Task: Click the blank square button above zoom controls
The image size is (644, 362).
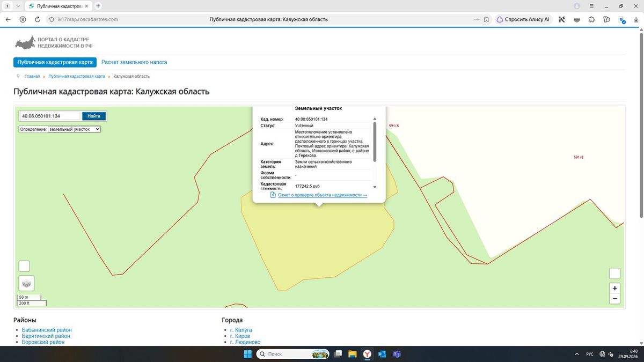Action: [x=615, y=273]
